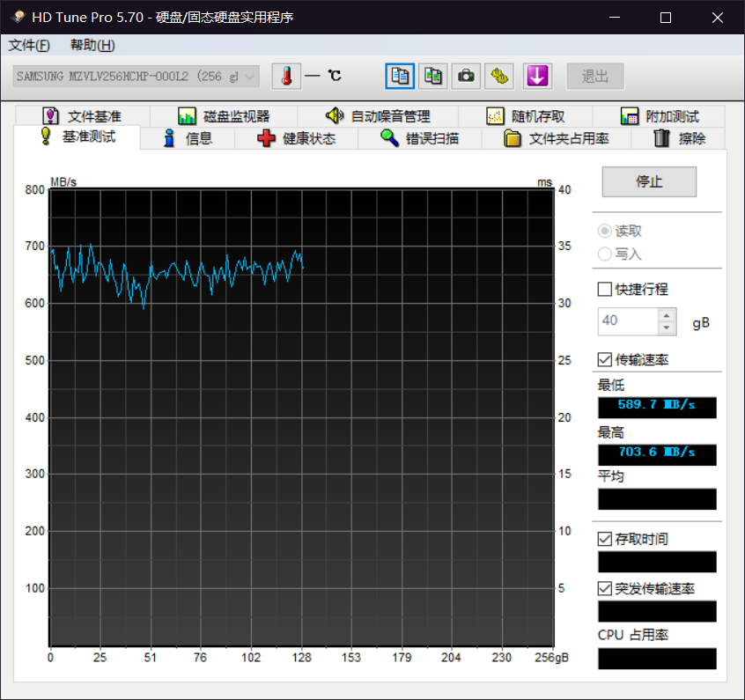Screen dimensions: 745x700
Task: Copy text results to clipboard icon
Action: 400,76
